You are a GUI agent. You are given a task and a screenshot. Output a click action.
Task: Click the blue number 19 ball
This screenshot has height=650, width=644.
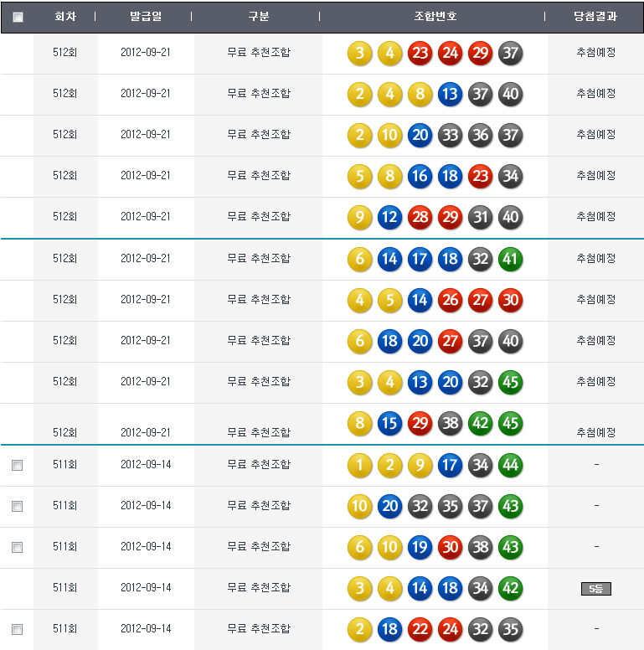click(420, 546)
